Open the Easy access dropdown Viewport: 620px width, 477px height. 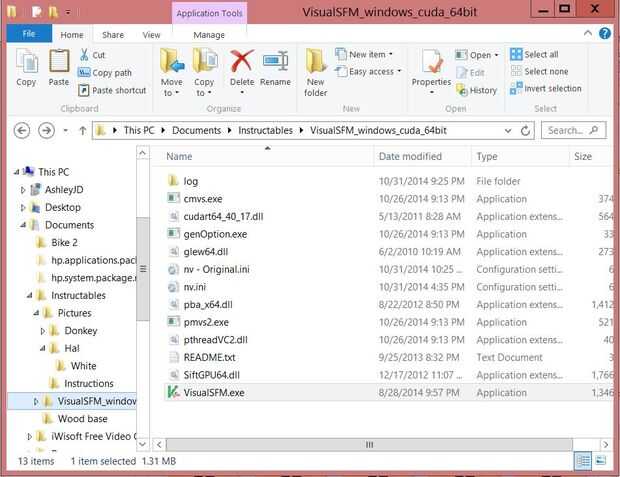point(368,72)
